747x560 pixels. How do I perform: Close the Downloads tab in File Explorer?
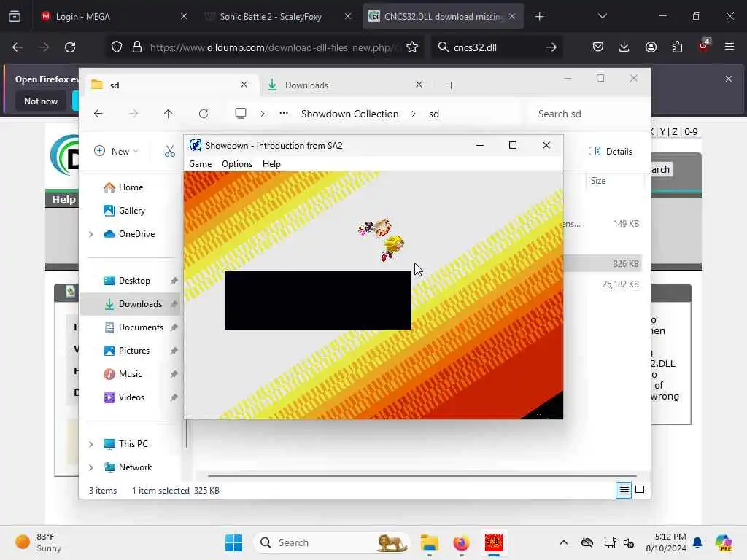tap(419, 85)
